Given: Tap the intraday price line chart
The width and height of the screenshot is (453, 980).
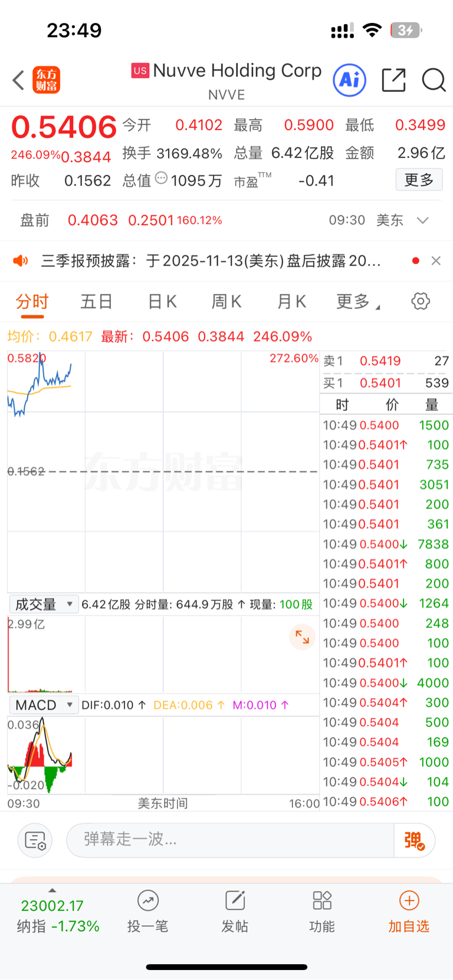Looking at the screenshot, I should click(x=163, y=471).
